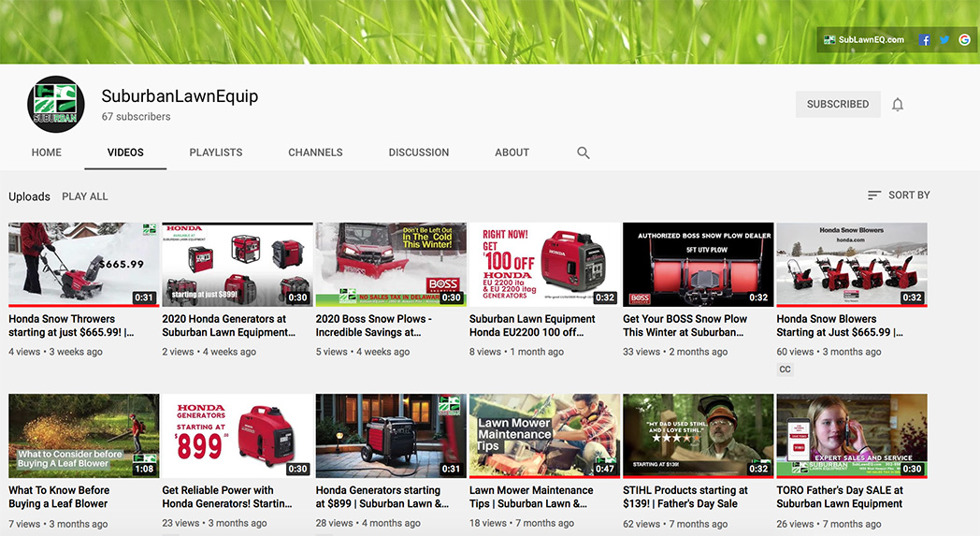
Task: Click PLAY ALL next to Uploads
Action: coord(85,196)
